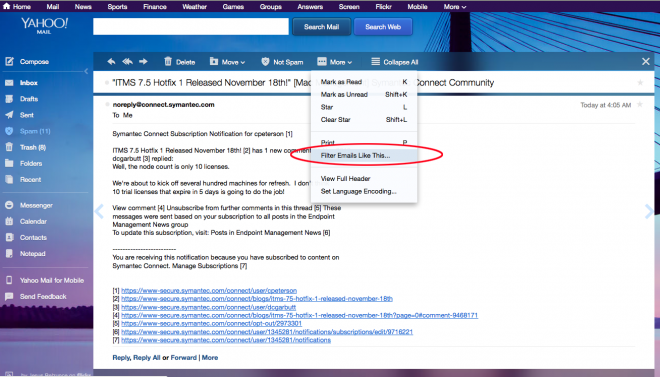Viewport: 660px width, 377px height.
Task: Click the Forward link below message
Action: (183, 358)
